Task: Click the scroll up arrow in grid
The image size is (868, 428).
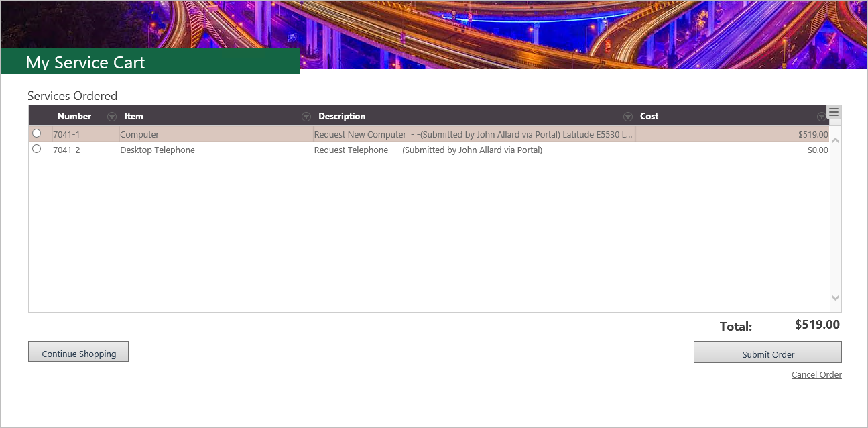Action: (x=835, y=141)
